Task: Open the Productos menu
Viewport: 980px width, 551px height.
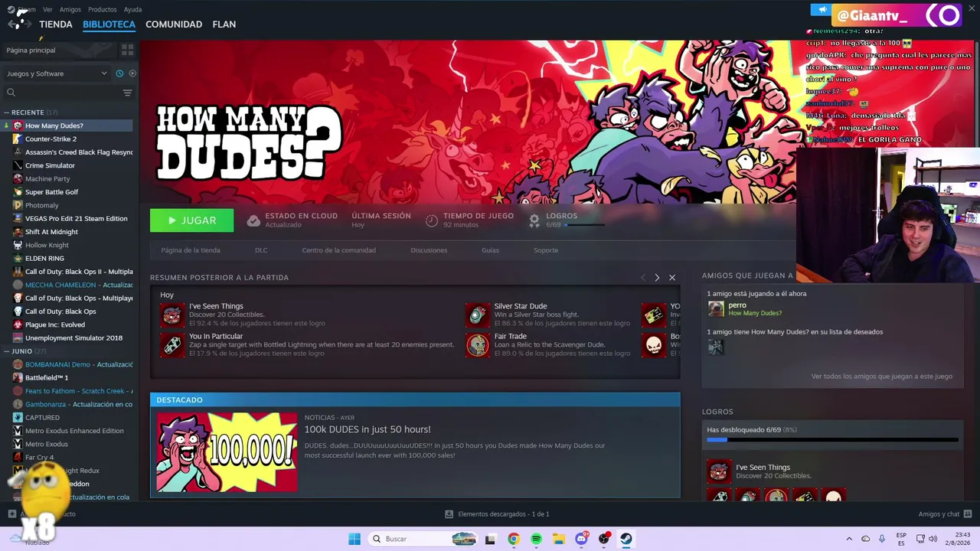Action: click(x=103, y=9)
